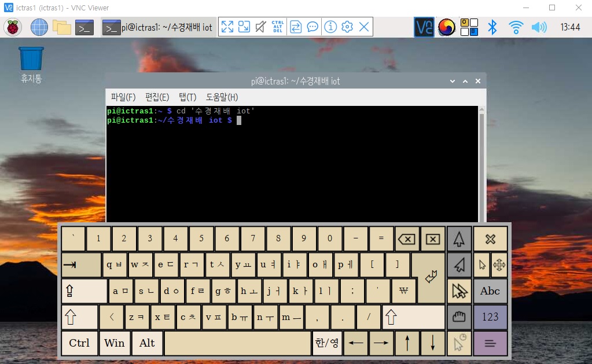Tap the boxed X key beside backspace
This screenshot has width=592, height=364.
coord(433,238)
